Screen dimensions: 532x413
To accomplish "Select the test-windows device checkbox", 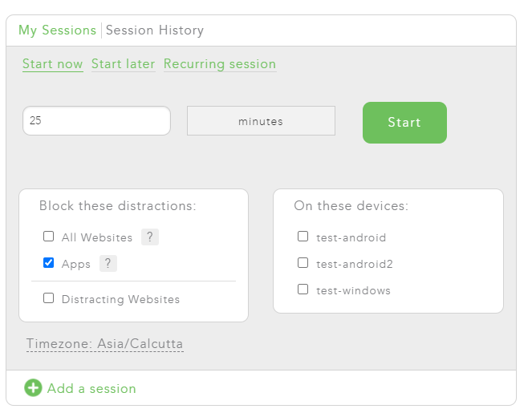I will [x=303, y=290].
